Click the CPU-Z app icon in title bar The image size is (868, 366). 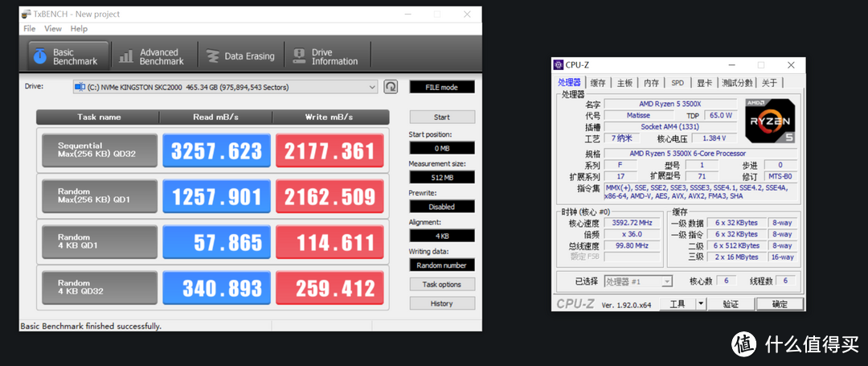tap(558, 65)
